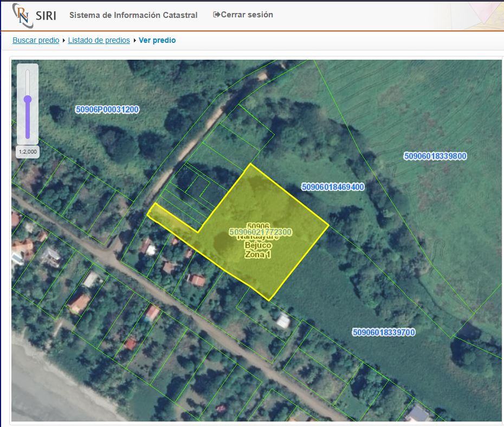Viewport: 504px width, 427px height.
Task: Select the Ver predio breadcrumb item
Action: click(x=157, y=40)
